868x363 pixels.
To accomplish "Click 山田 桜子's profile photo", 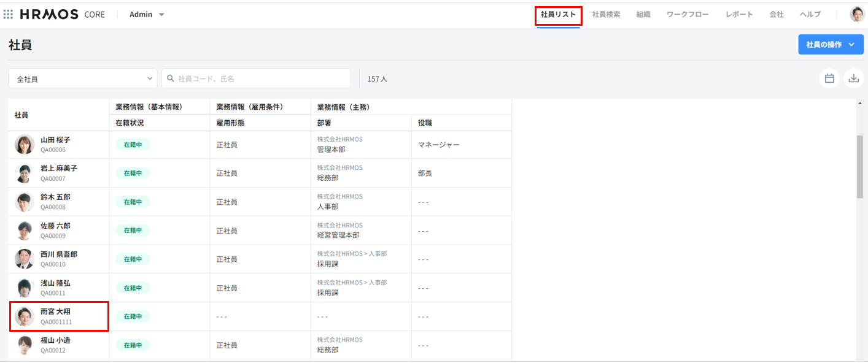I will (25, 145).
